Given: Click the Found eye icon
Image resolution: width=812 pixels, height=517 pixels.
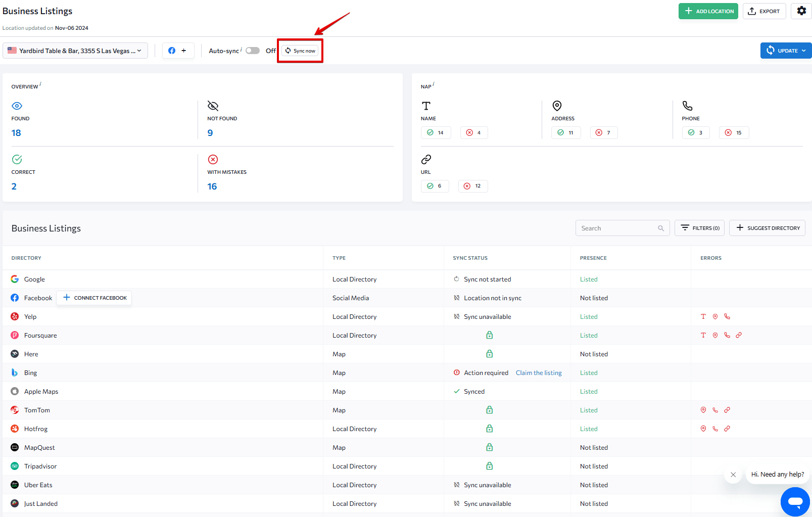Looking at the screenshot, I should click(17, 106).
